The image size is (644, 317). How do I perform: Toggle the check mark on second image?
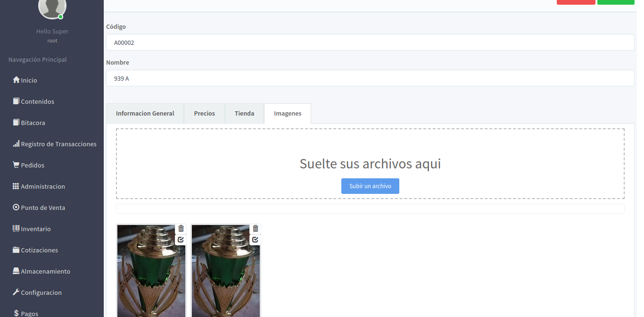point(256,240)
